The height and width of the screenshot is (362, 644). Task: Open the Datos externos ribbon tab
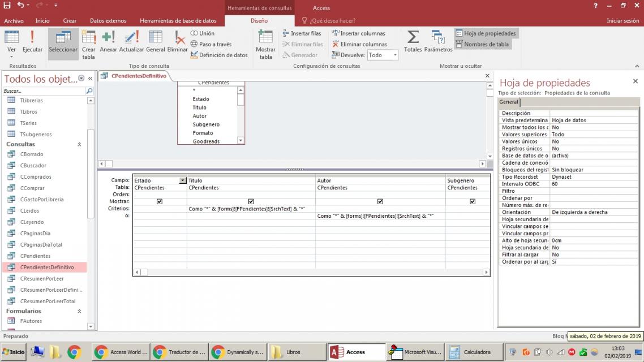point(108,21)
